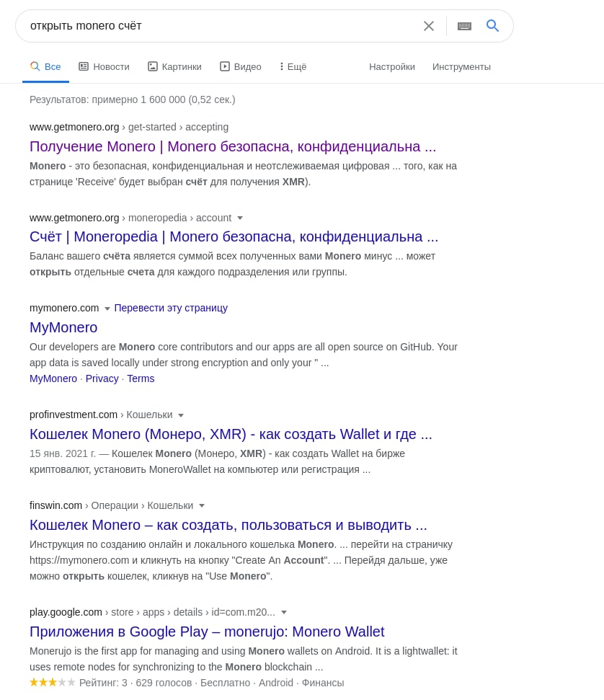Image resolution: width=604 pixels, height=700 pixels.
Task: Click www.getmonero.org › get-started › accepting URL
Action: (x=129, y=127)
